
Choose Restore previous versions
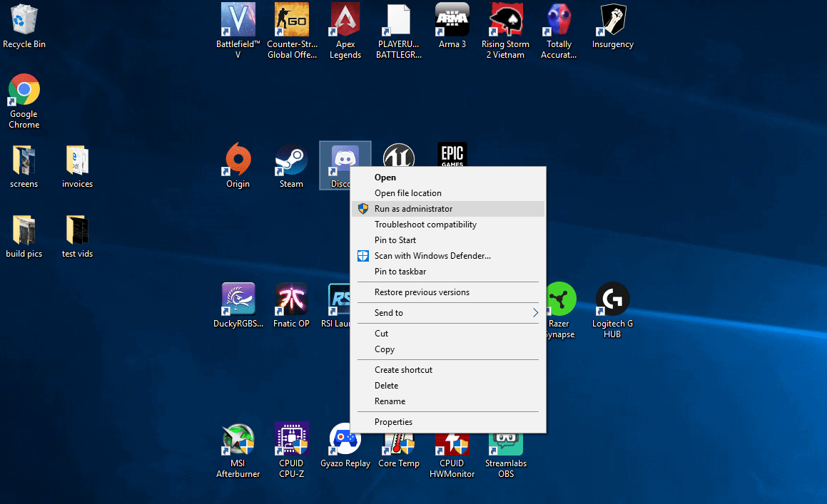(x=448, y=292)
